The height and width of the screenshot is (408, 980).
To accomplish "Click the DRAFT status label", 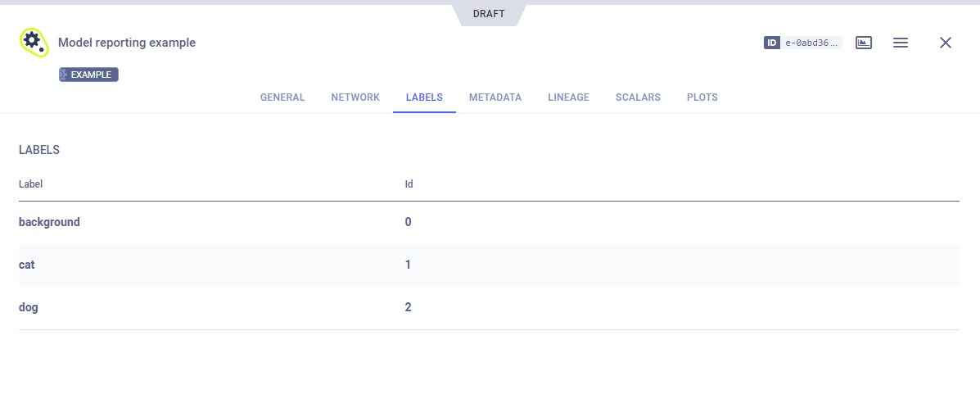I will click(x=489, y=14).
